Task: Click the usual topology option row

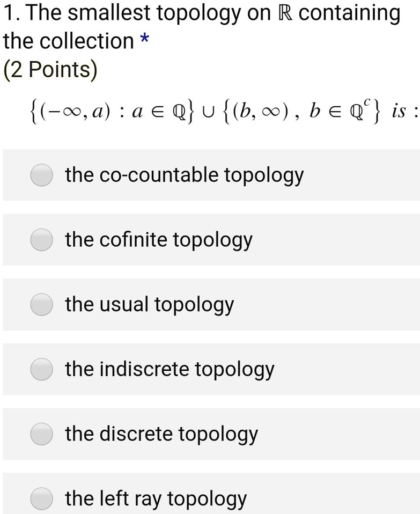Action: pos(210,305)
